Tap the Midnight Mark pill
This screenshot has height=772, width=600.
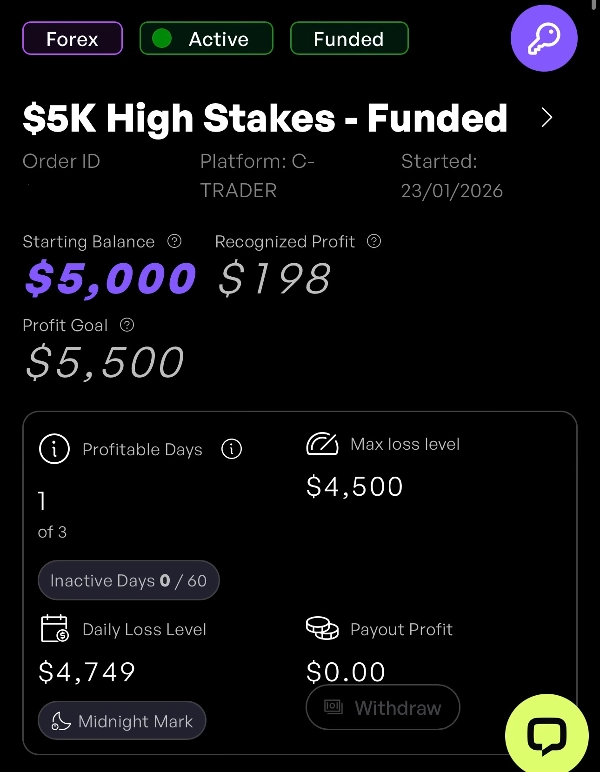pos(122,721)
